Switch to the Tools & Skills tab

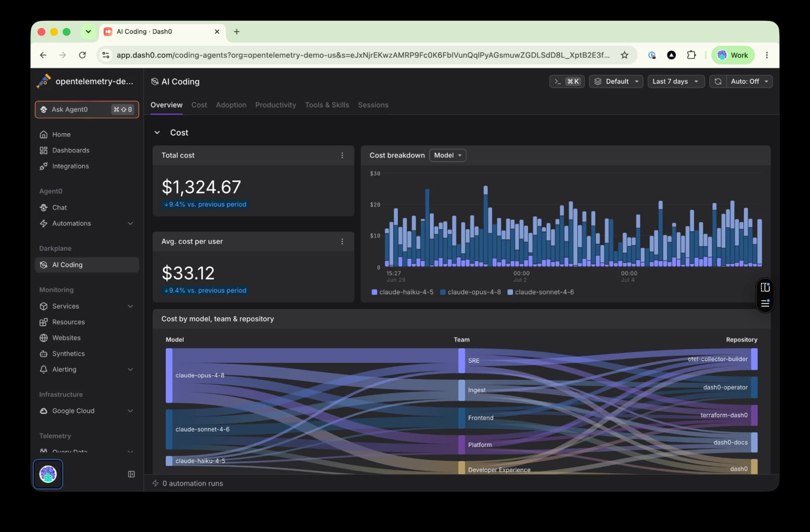[327, 105]
